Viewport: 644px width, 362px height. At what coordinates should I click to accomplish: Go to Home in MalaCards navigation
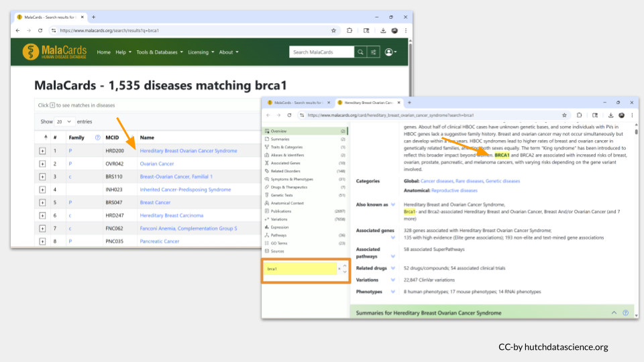click(x=103, y=52)
